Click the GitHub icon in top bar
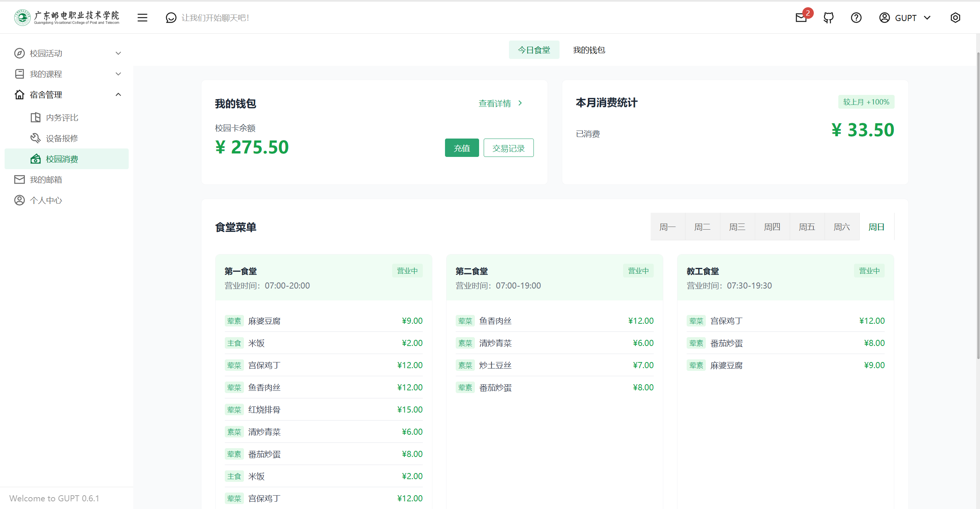 coord(828,18)
